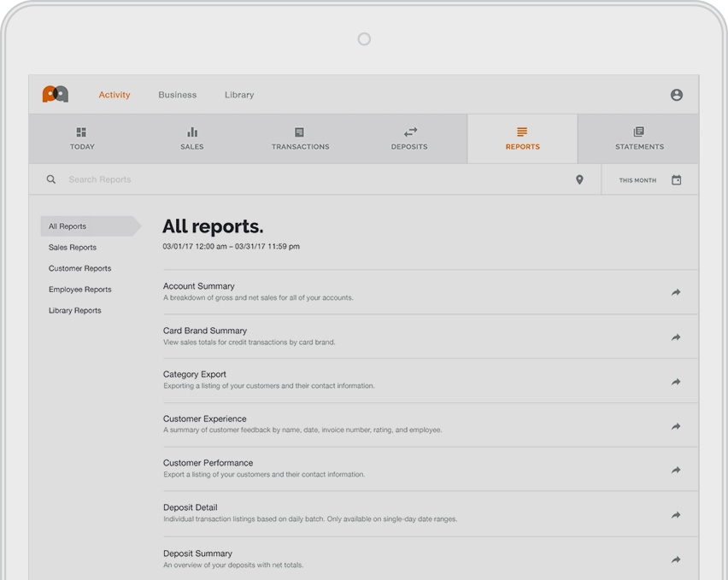Screen dimensions: 728x580
Task: Open the Customer Experience report title
Action: 205,419
